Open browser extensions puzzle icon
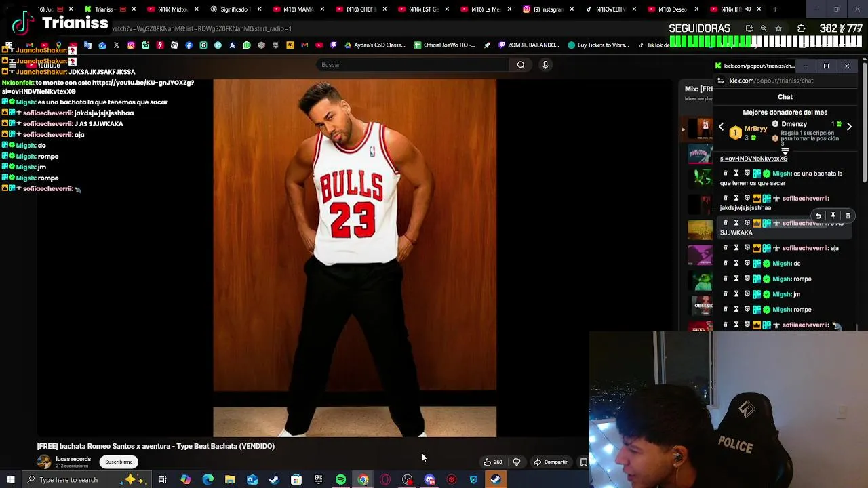 [801, 28]
